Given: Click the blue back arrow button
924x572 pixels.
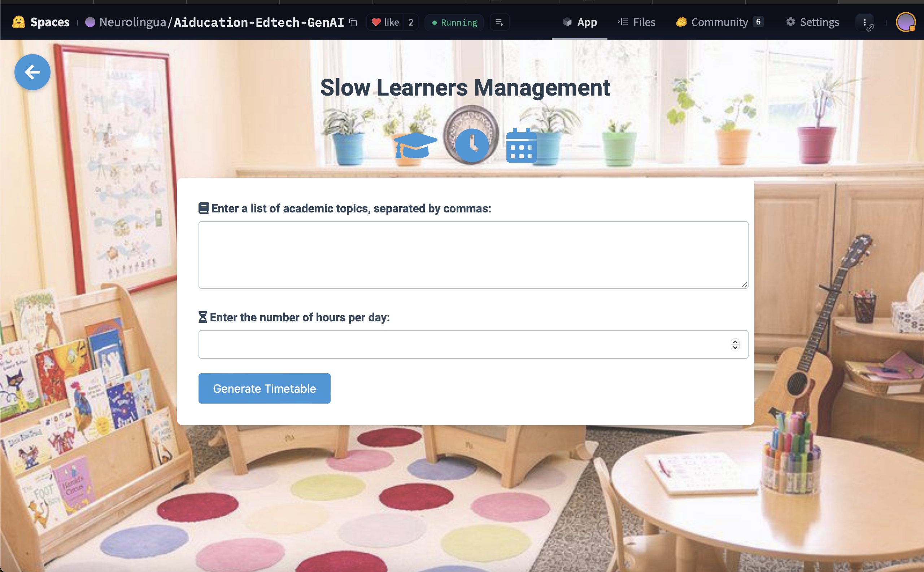Looking at the screenshot, I should [32, 72].
